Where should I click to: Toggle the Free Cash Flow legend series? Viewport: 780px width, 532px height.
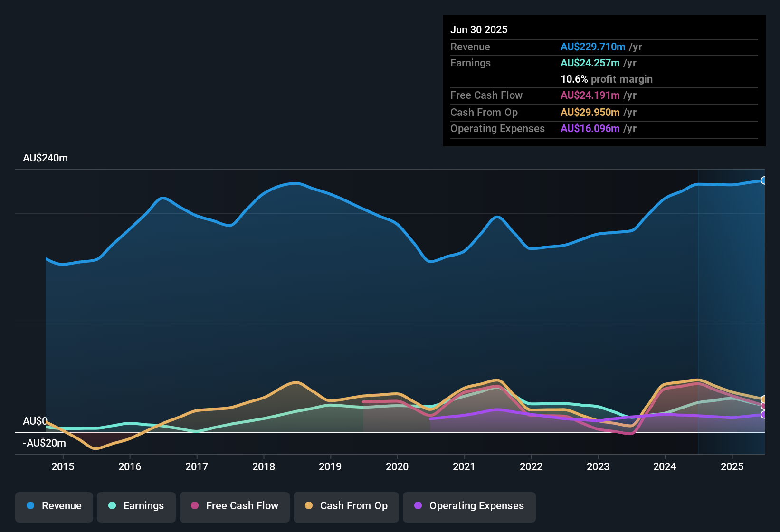click(235, 506)
